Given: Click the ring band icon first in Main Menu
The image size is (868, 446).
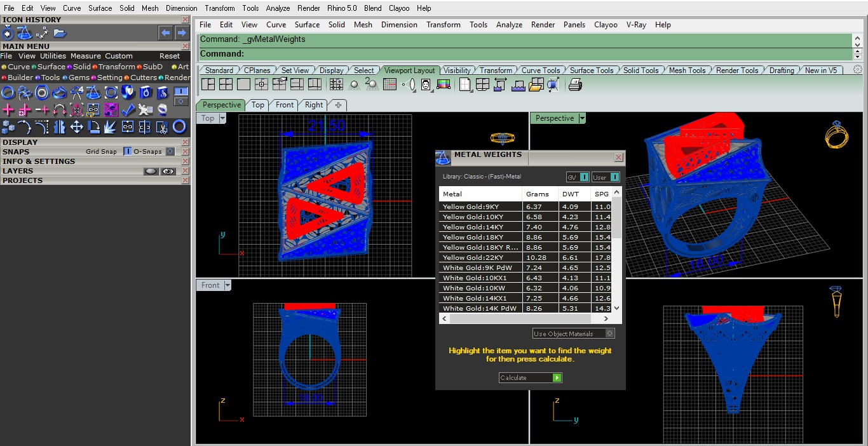Looking at the screenshot, I should tap(7, 92).
